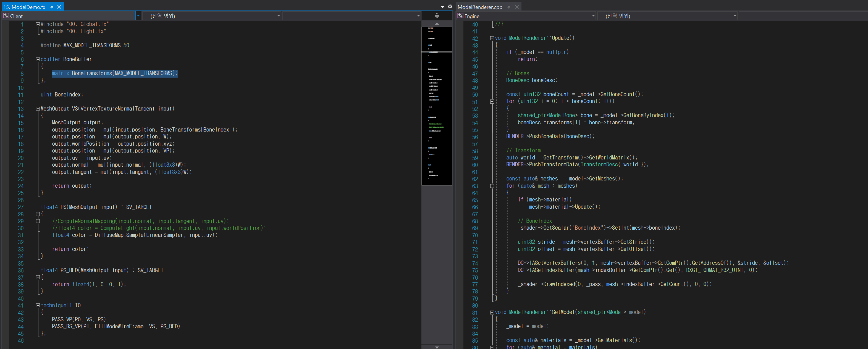Open the active documents list arrow
868x349 pixels.
[442, 7]
